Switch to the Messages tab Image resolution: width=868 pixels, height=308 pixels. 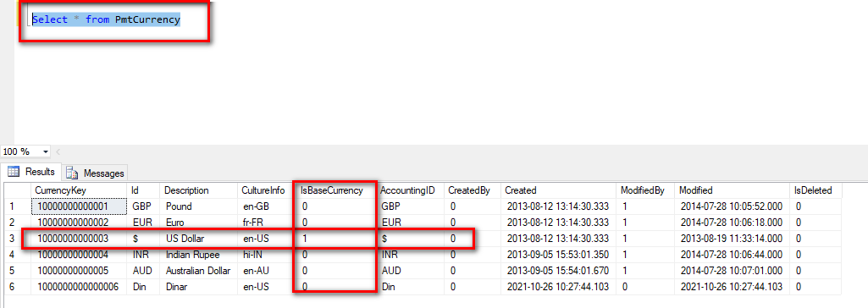[95, 173]
